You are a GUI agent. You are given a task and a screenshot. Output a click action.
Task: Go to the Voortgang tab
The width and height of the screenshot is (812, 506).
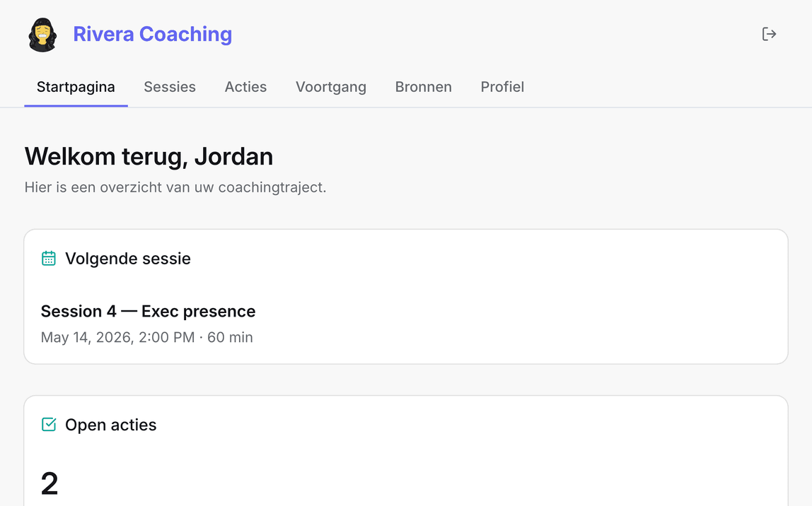pos(331,87)
